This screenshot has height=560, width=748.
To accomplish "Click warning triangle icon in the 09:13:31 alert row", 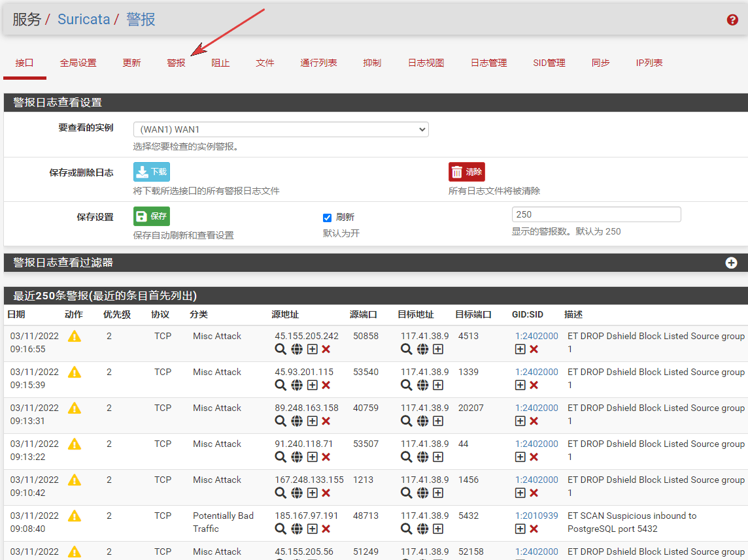I will (75, 408).
